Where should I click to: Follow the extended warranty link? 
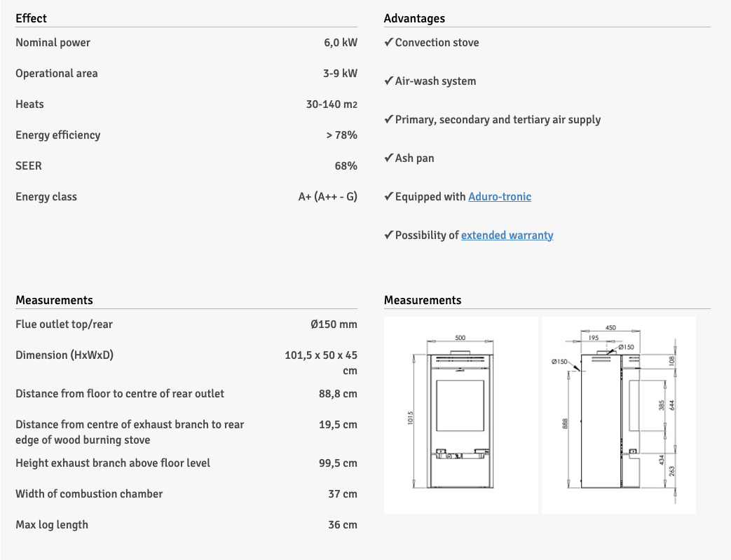pyautogui.click(x=507, y=235)
